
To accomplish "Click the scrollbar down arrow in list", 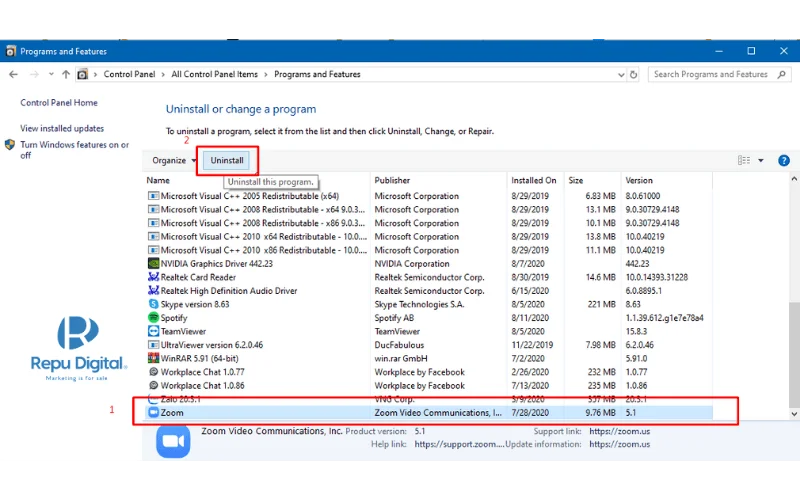I will 794,414.
